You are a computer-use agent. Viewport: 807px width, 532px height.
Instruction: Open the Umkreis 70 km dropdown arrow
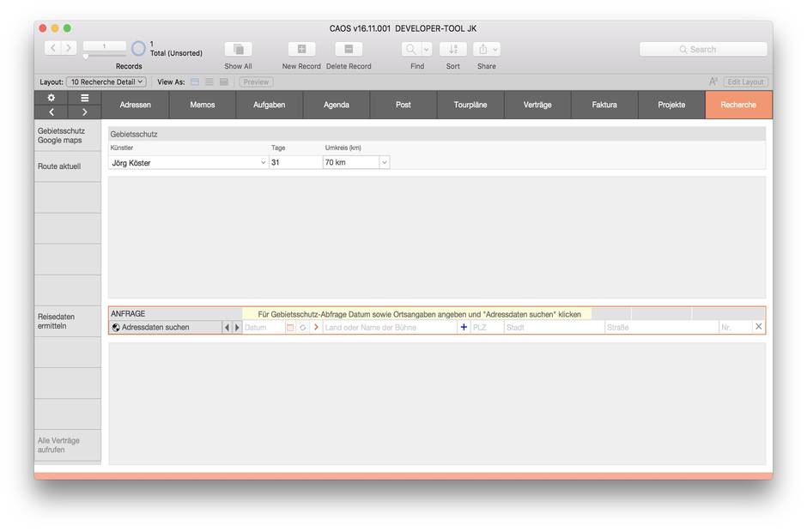(384, 162)
